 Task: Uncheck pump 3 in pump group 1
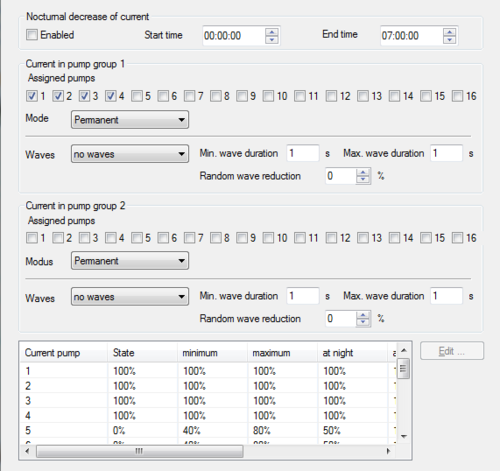84,96
